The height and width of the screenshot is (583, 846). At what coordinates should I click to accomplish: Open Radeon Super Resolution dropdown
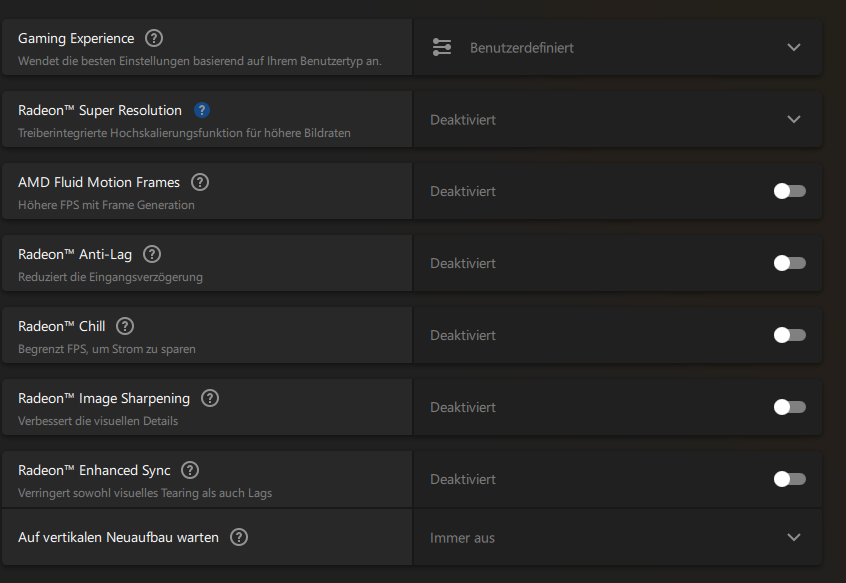pyautogui.click(x=794, y=119)
